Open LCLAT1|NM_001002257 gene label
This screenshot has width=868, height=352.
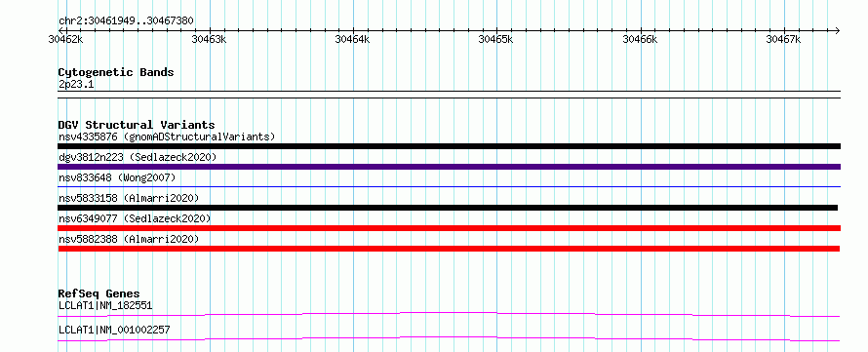(114, 331)
